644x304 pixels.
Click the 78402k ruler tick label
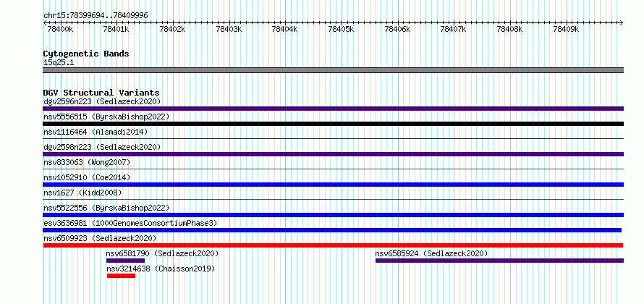[x=172, y=29]
